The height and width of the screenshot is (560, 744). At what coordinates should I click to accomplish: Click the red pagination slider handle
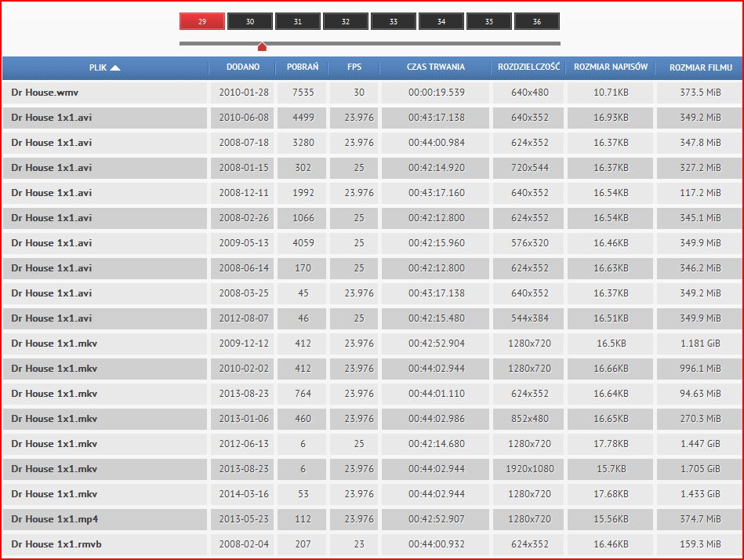(x=262, y=46)
